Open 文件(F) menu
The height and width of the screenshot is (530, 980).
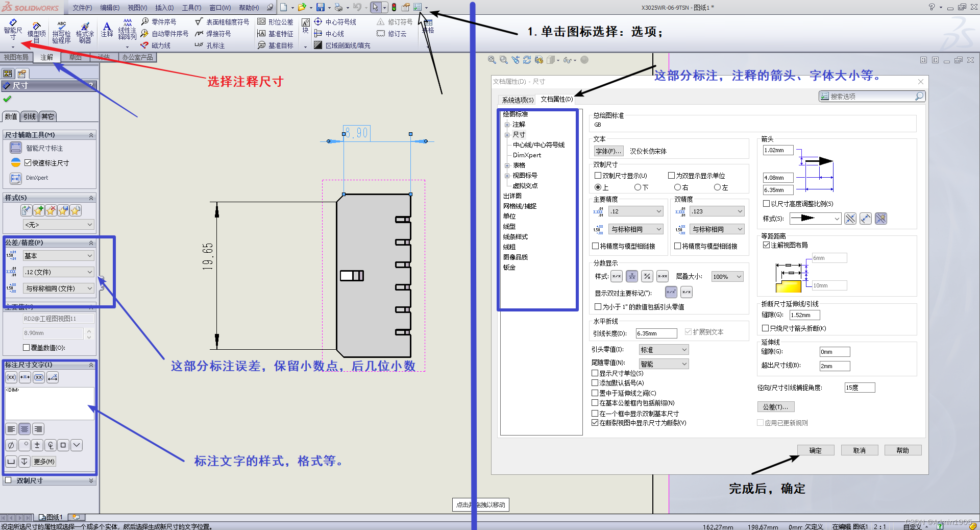(82, 8)
